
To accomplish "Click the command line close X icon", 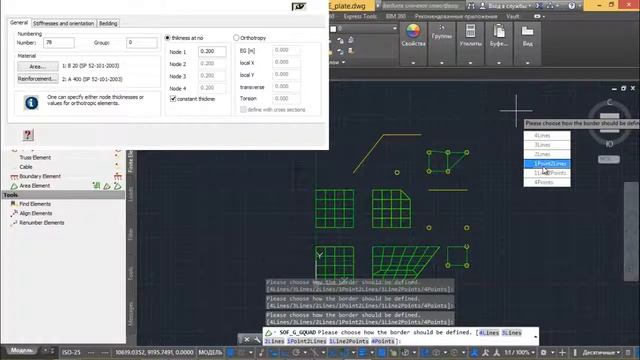I will coord(247,339).
